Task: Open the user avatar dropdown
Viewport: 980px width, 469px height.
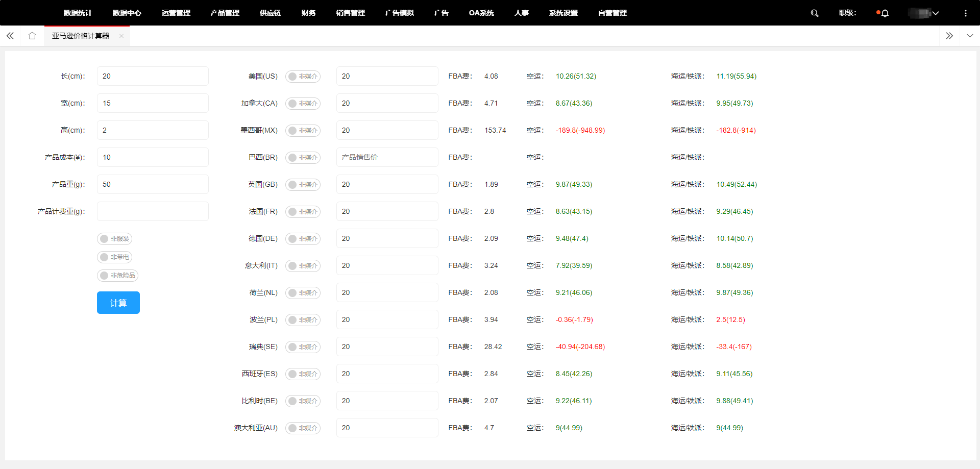Action: (x=924, y=13)
